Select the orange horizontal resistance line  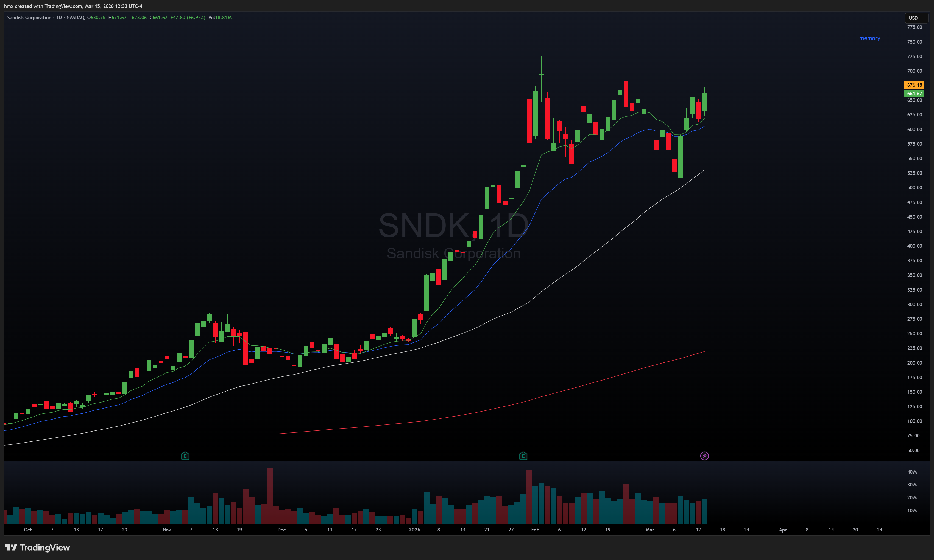[x=302, y=85]
